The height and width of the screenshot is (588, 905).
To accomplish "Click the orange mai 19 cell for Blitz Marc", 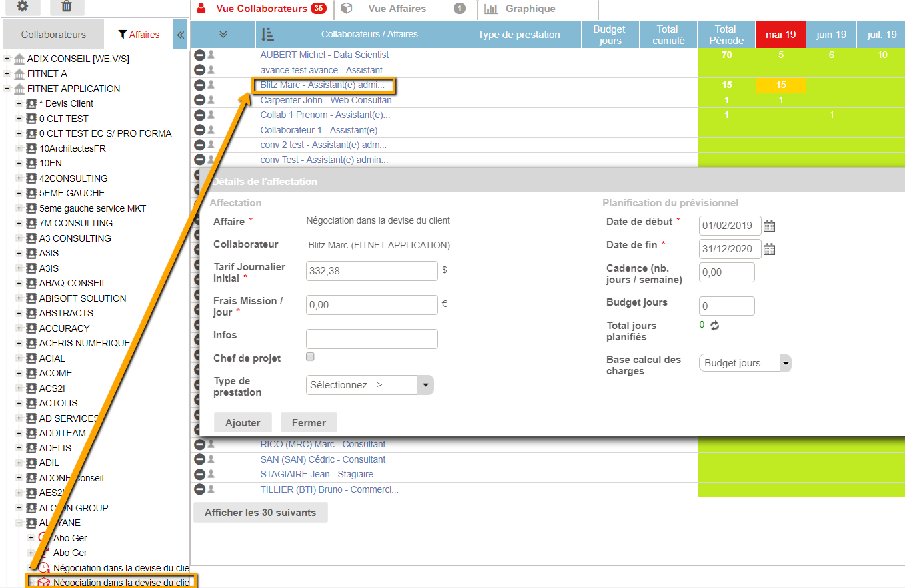I will pos(780,85).
